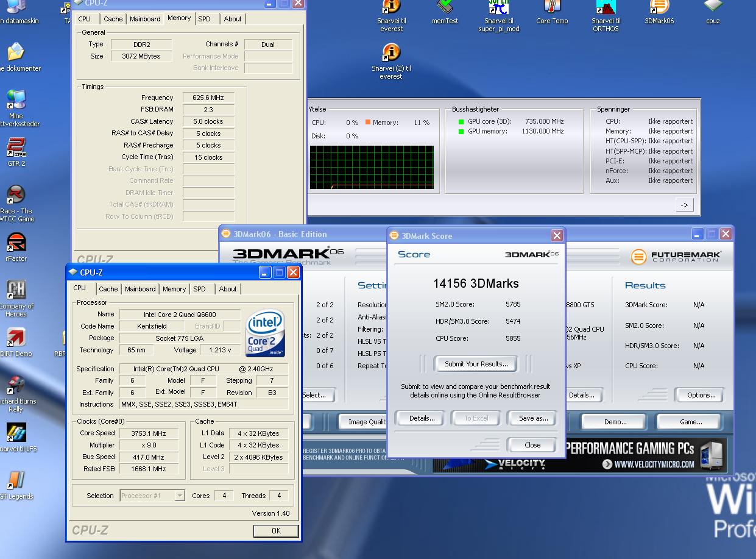Click the HDR/SM3.0 Score 5474 value
Viewport: 756px width, 559px height.
[x=513, y=321]
